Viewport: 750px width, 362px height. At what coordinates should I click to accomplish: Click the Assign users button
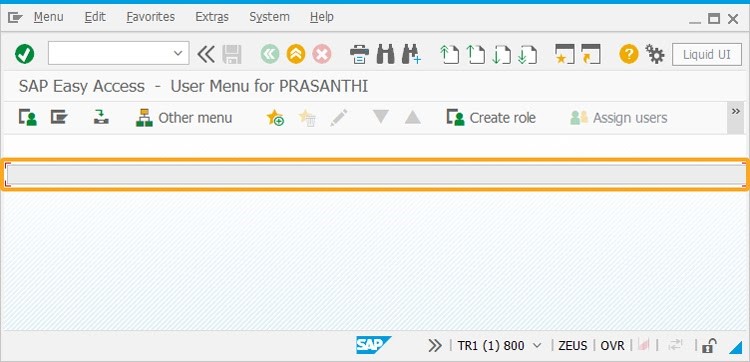coord(618,118)
